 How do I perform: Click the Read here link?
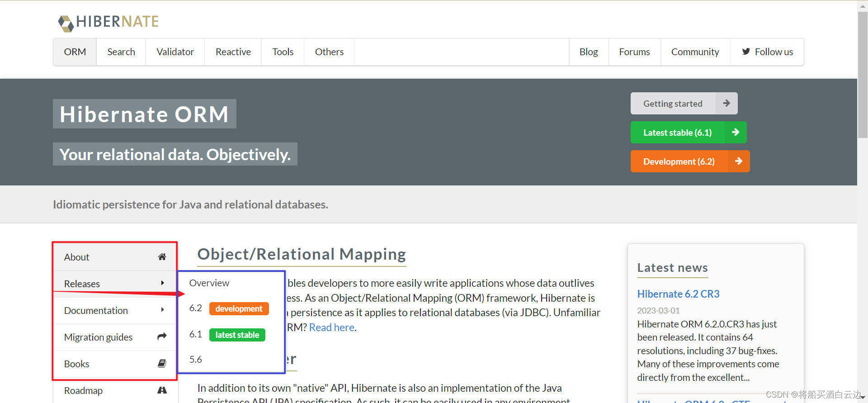[x=332, y=327]
